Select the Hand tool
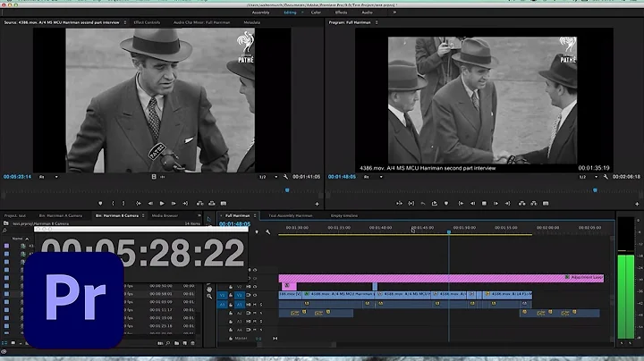644x361 pixels. pos(209,290)
